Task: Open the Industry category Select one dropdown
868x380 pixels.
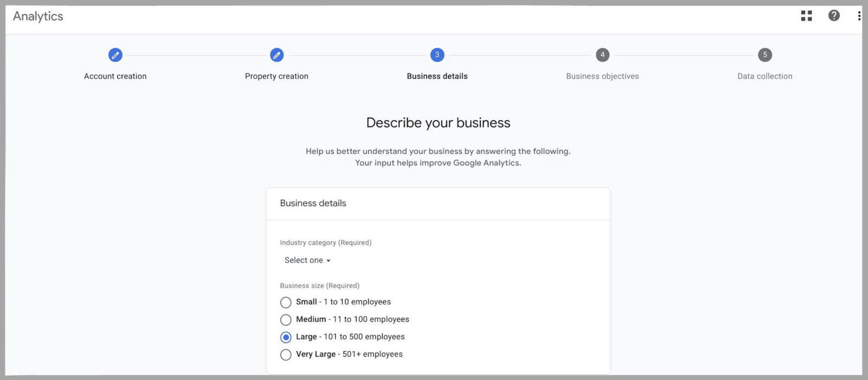Action: (308, 260)
